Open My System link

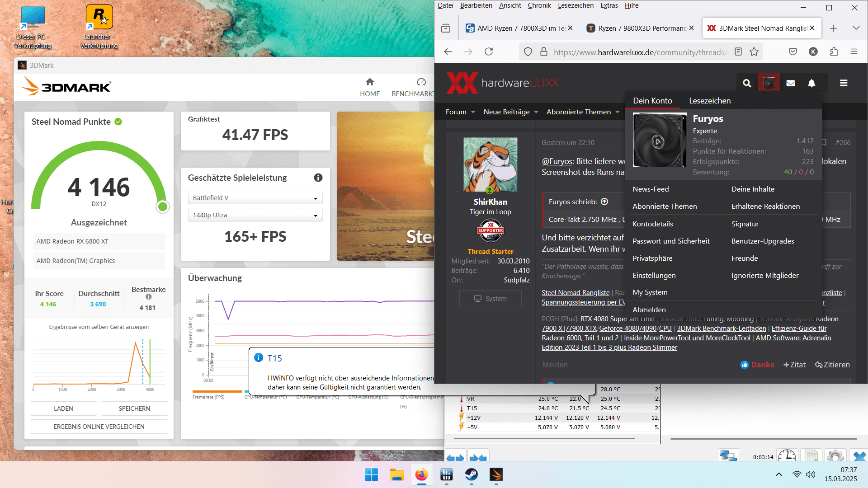(x=650, y=292)
